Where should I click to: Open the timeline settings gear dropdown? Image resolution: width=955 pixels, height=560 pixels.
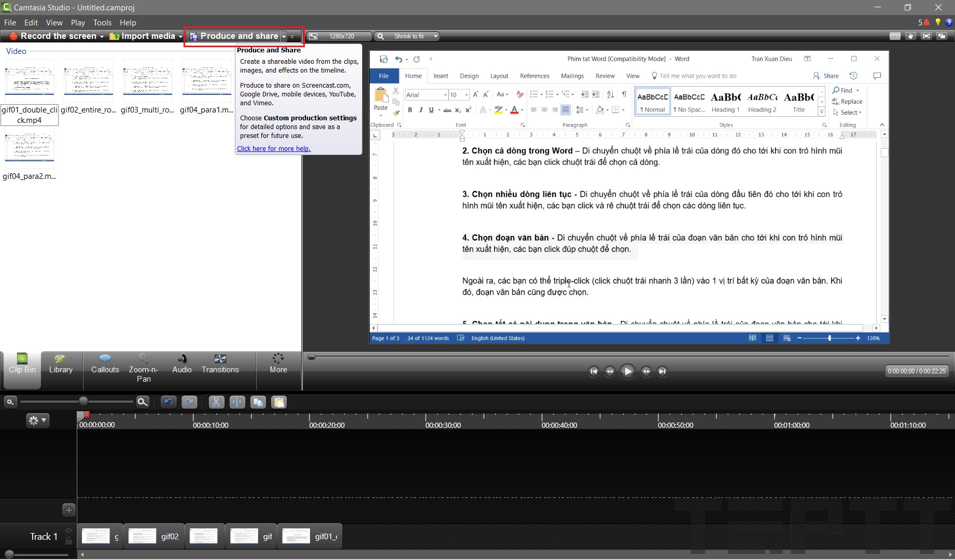click(38, 421)
